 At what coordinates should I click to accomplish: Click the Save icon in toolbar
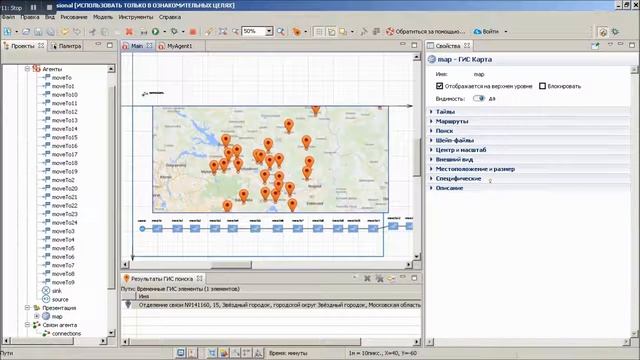[38, 31]
